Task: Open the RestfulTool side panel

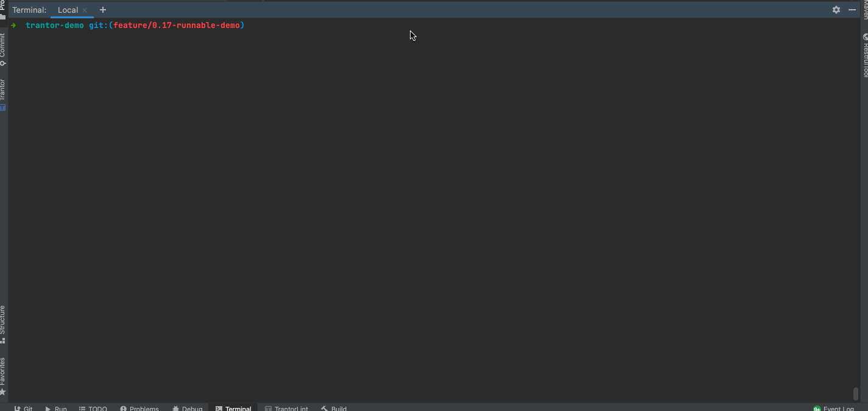Action: click(864, 56)
